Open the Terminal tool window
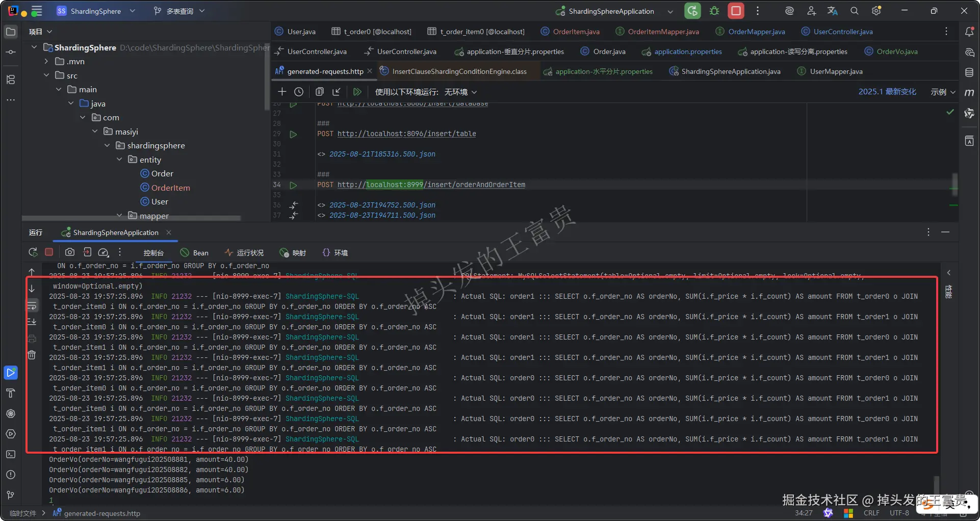Image resolution: width=980 pixels, height=521 pixels. pyautogui.click(x=11, y=454)
